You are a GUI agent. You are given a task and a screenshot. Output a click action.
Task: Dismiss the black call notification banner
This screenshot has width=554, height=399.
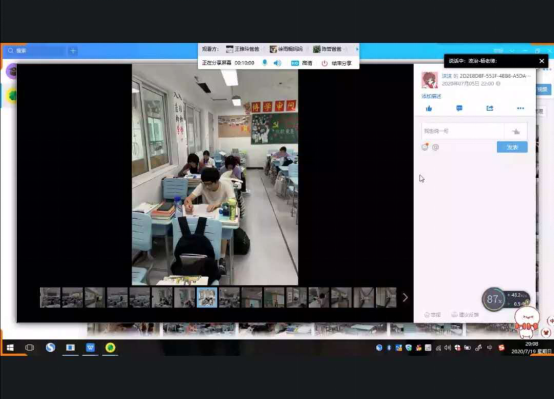pyautogui.click(x=542, y=61)
